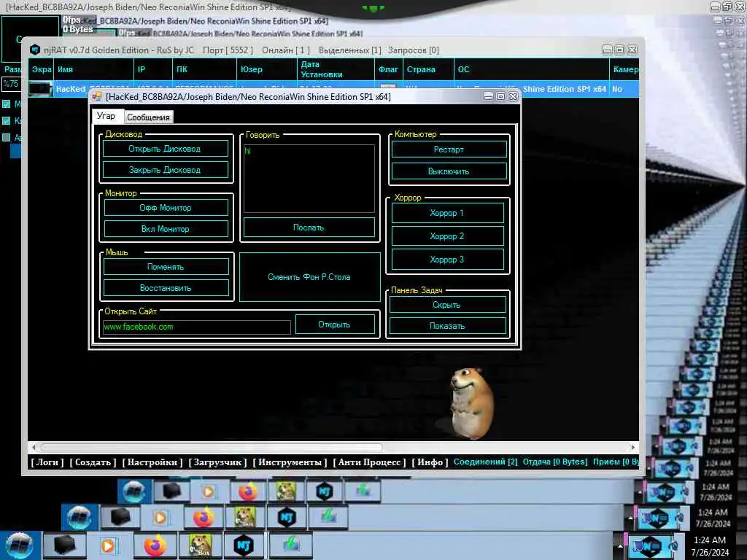
Task: Open media player icon on bottom taskbar
Action: [108, 545]
